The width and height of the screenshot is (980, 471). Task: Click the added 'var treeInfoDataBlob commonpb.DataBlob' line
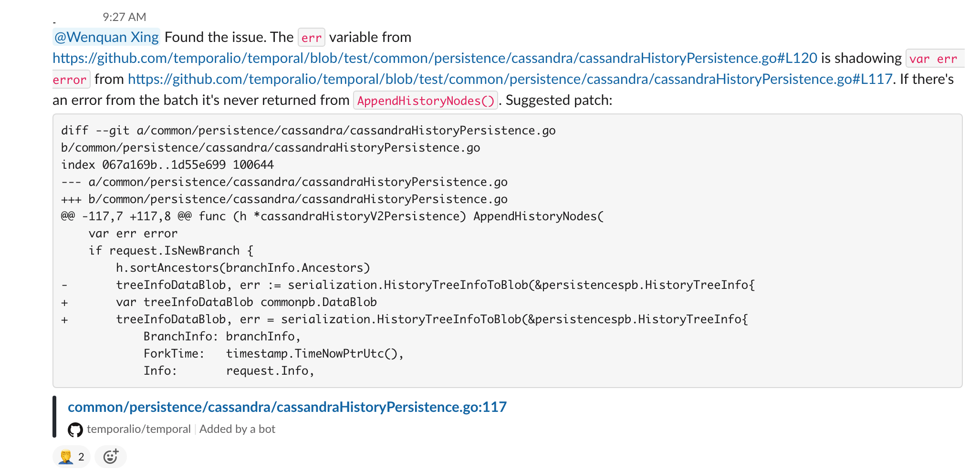coord(219,302)
